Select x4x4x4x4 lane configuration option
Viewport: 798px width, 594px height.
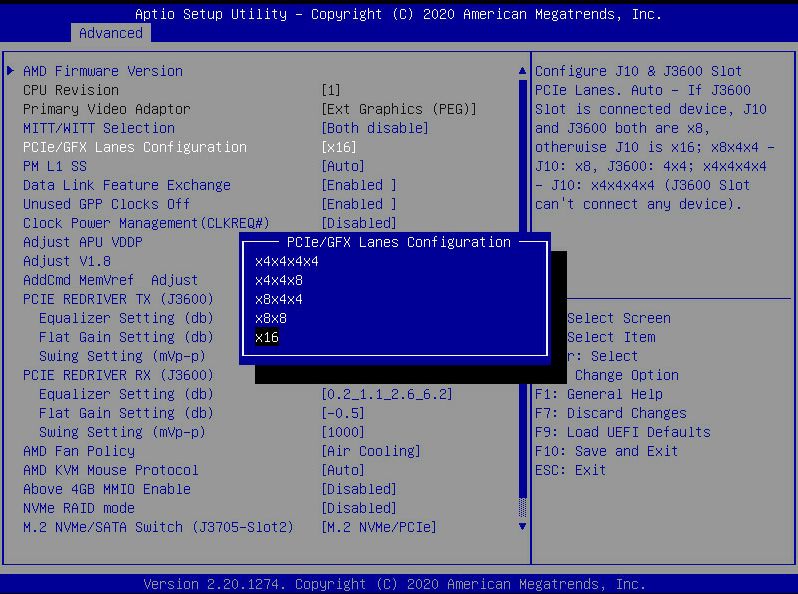pos(286,261)
